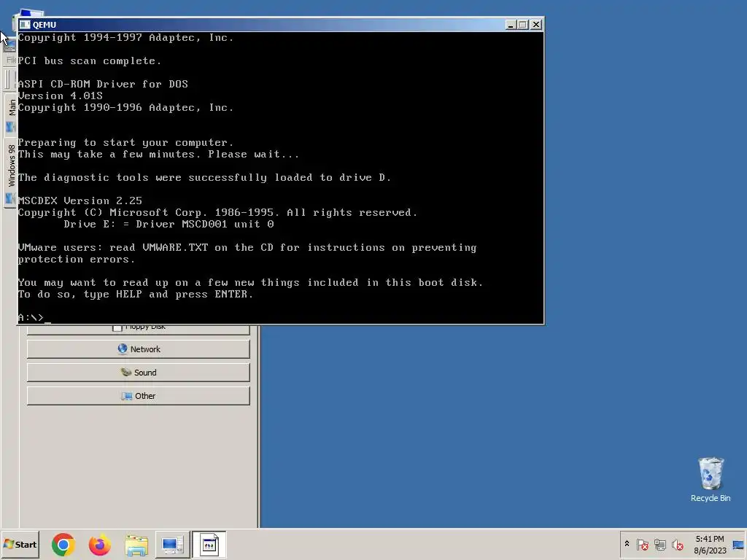Open the Recycle Bin on the desktop
The image size is (747, 560).
(711, 480)
